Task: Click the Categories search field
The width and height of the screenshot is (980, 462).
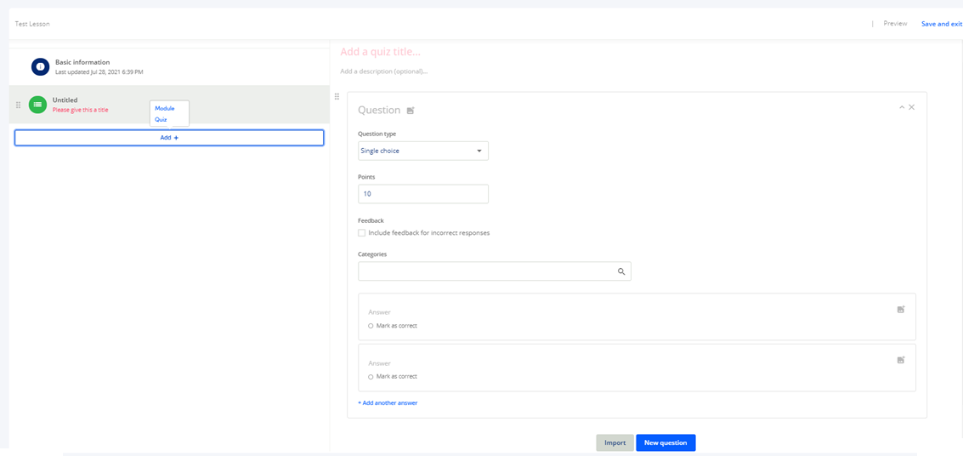Action: point(495,271)
